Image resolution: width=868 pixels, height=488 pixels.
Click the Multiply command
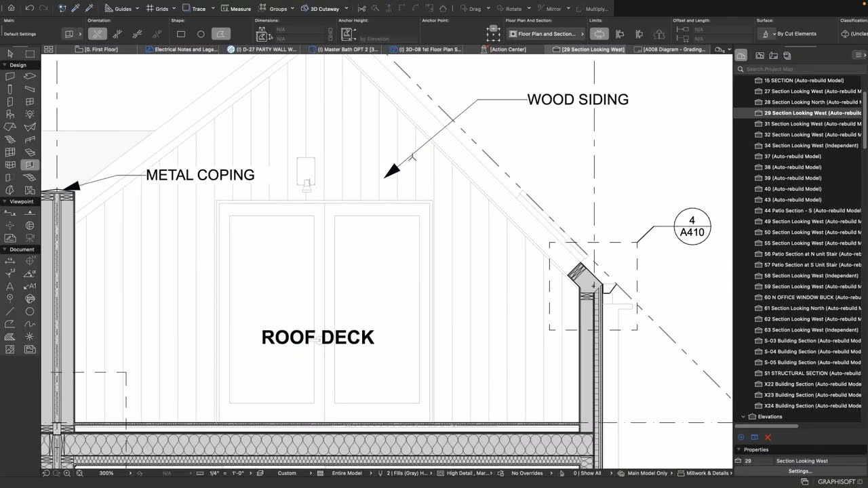(591, 9)
